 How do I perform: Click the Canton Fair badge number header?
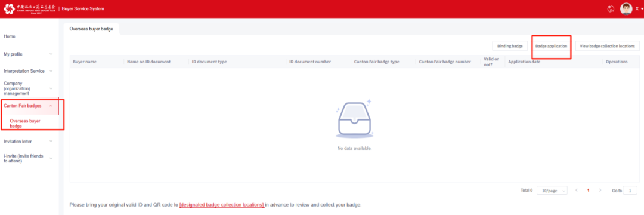click(445, 62)
